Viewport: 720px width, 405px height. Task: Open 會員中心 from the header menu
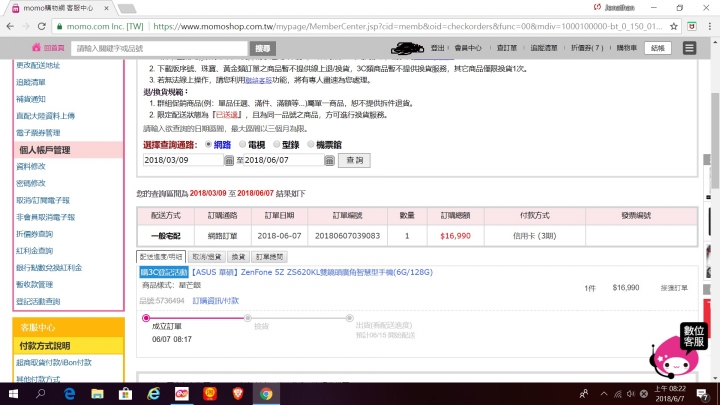tap(468, 48)
